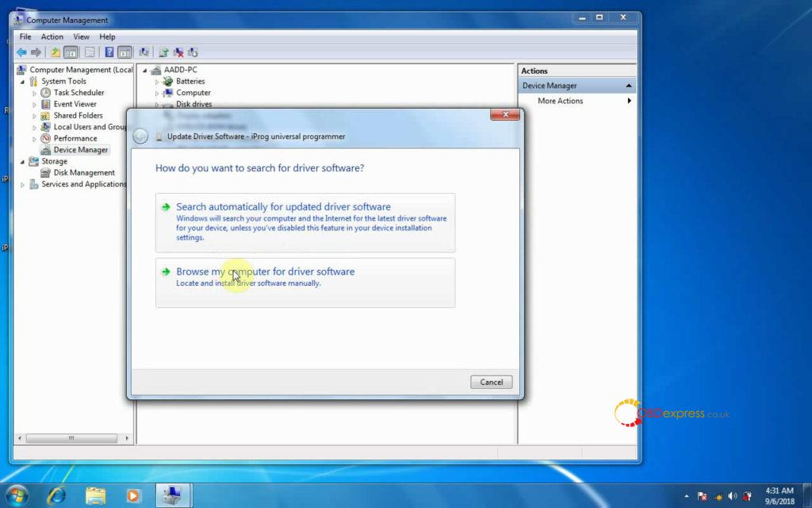Click left tree horizontal scrollbar thumb
This screenshot has height=508, width=812.
coord(71,438)
